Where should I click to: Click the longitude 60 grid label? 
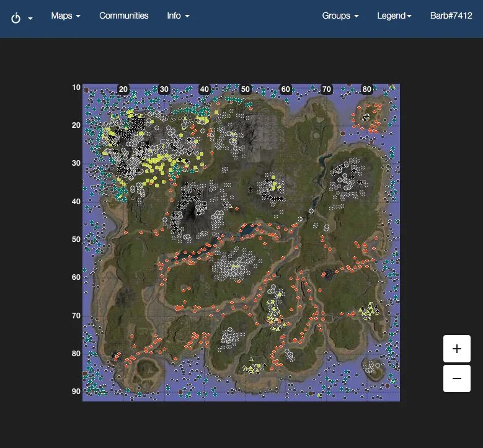[x=286, y=89]
